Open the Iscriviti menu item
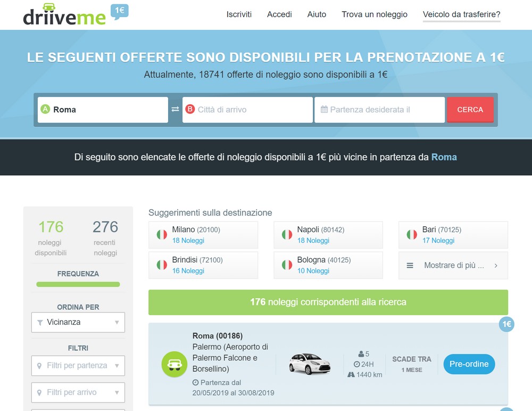 pyautogui.click(x=239, y=14)
